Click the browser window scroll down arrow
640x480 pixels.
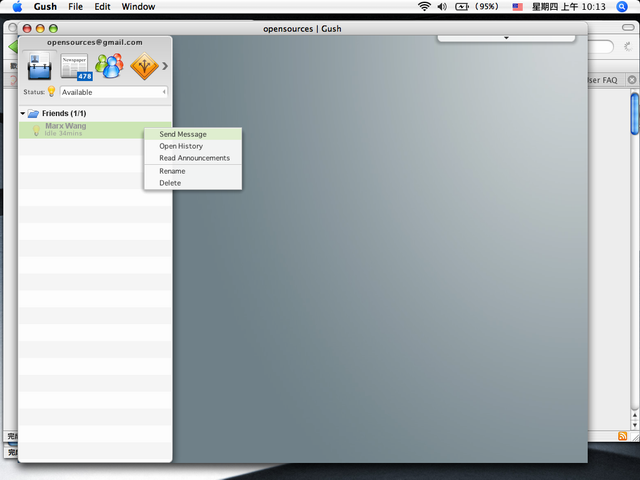click(635, 425)
